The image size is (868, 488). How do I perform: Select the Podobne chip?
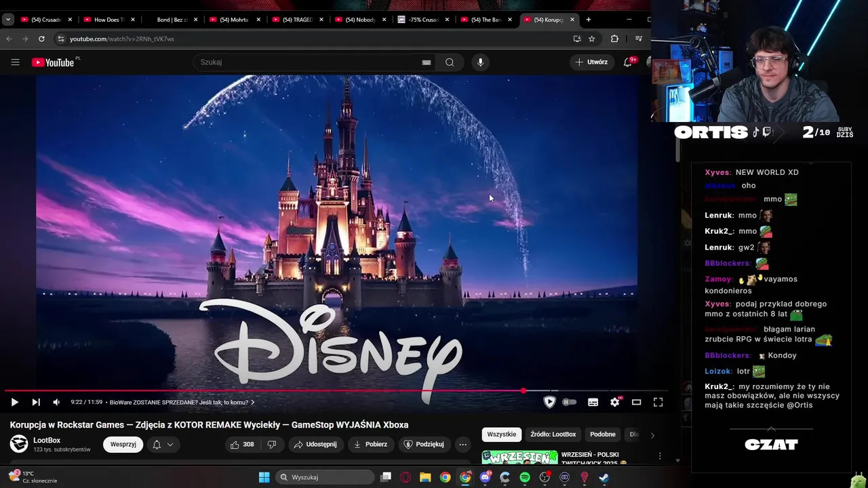(603, 434)
